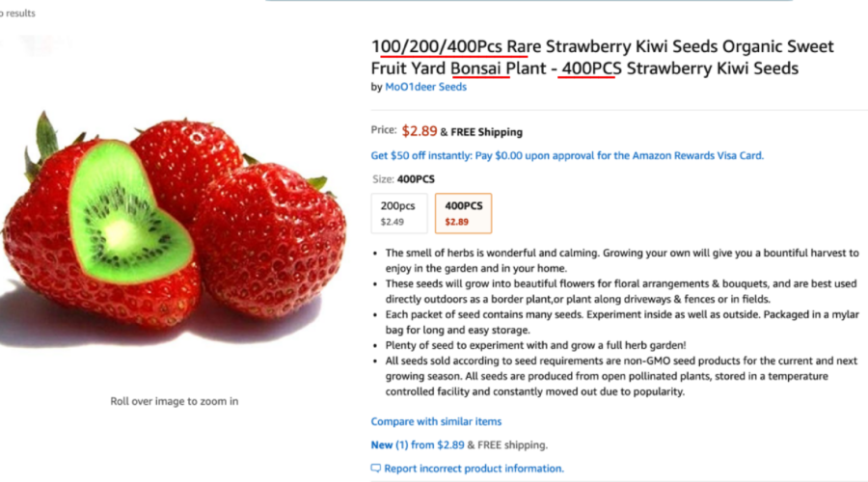This screenshot has width=868, height=482.
Task: Report incorrect product information
Action: tap(474, 469)
